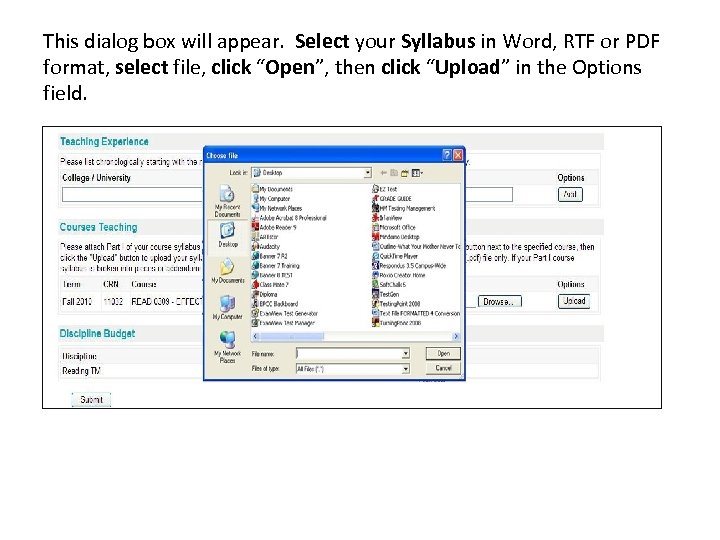Viewport: 720px width, 540px height.
Task: Select the SoftChalk 5 shortcut
Action: pos(389,285)
